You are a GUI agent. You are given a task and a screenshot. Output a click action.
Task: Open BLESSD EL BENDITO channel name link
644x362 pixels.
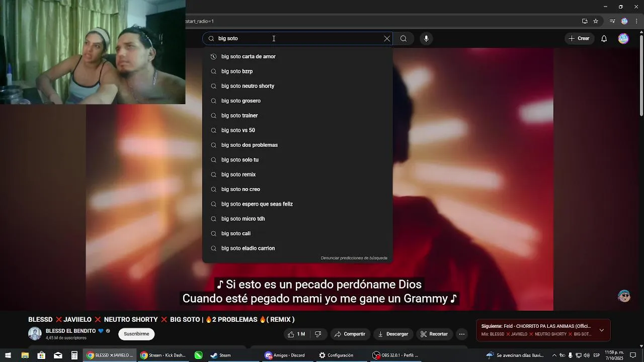click(x=70, y=331)
